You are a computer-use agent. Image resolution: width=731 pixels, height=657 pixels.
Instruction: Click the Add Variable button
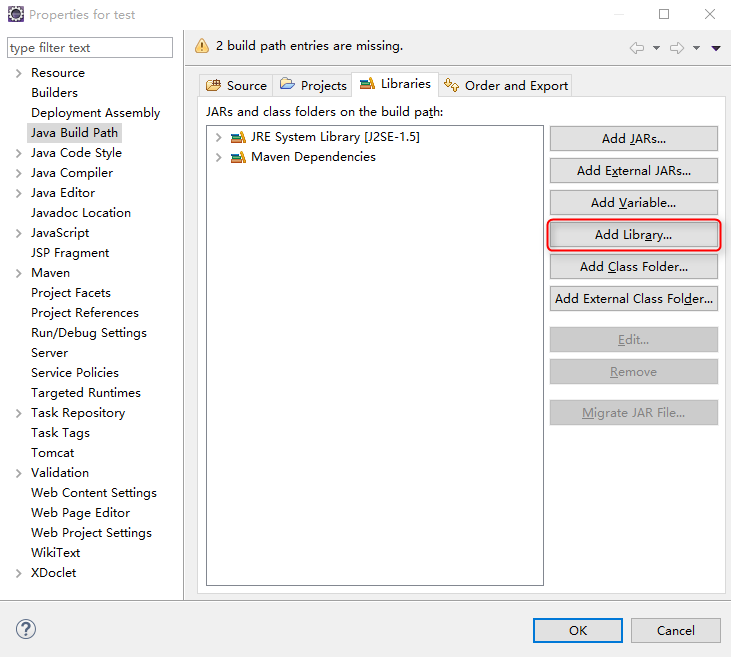click(634, 202)
